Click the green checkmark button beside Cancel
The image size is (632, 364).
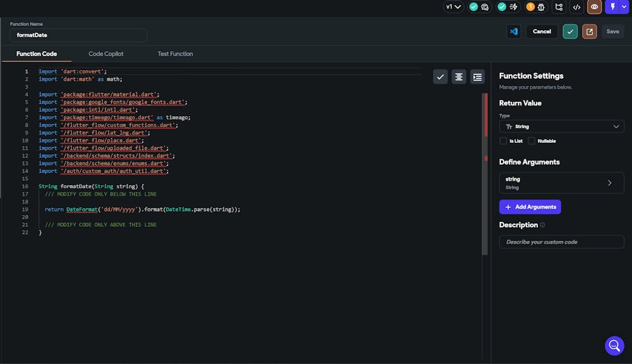[x=570, y=32]
